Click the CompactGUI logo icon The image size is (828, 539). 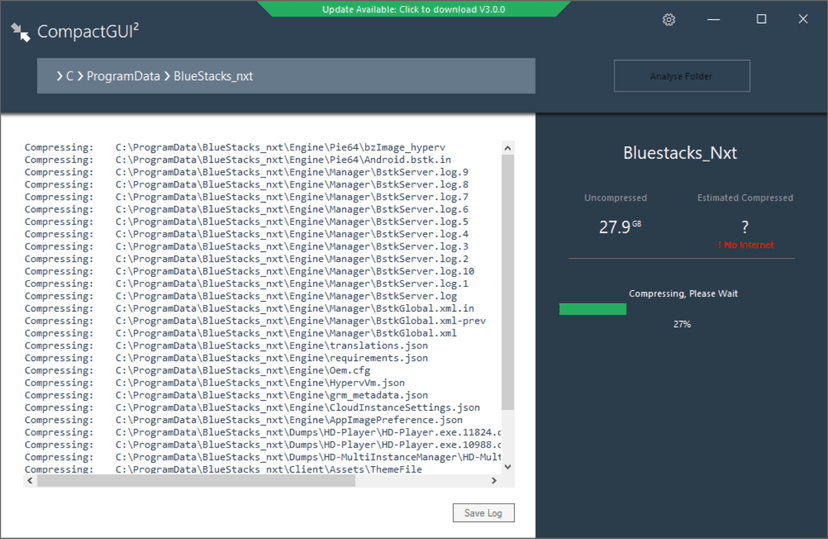click(20, 32)
